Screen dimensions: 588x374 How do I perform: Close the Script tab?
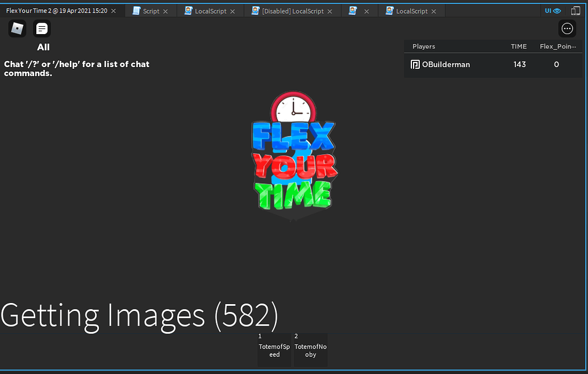(165, 11)
